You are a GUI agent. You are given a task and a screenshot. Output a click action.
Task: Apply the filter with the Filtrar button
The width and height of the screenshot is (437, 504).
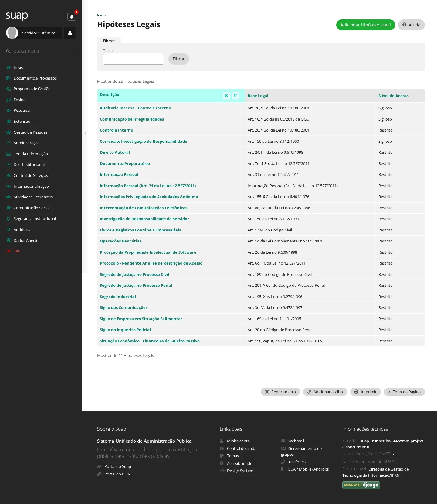click(x=179, y=59)
